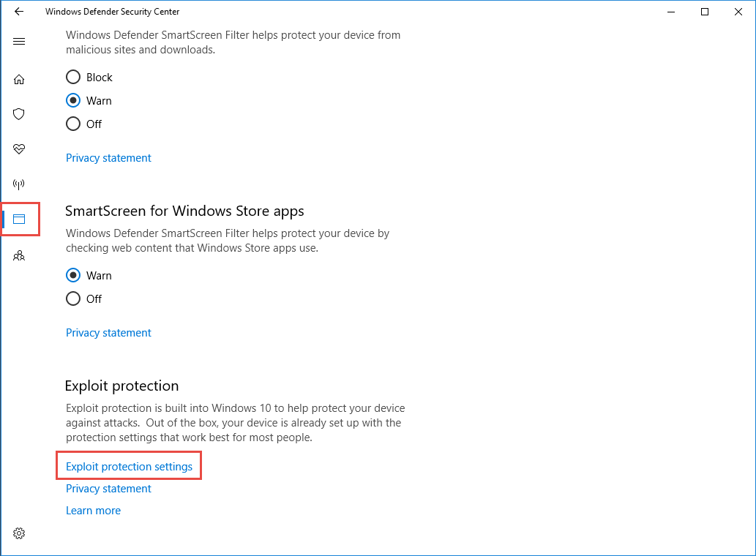Select Off under the first SmartScreen Filter section
This screenshot has height=556, width=756.
(73, 124)
